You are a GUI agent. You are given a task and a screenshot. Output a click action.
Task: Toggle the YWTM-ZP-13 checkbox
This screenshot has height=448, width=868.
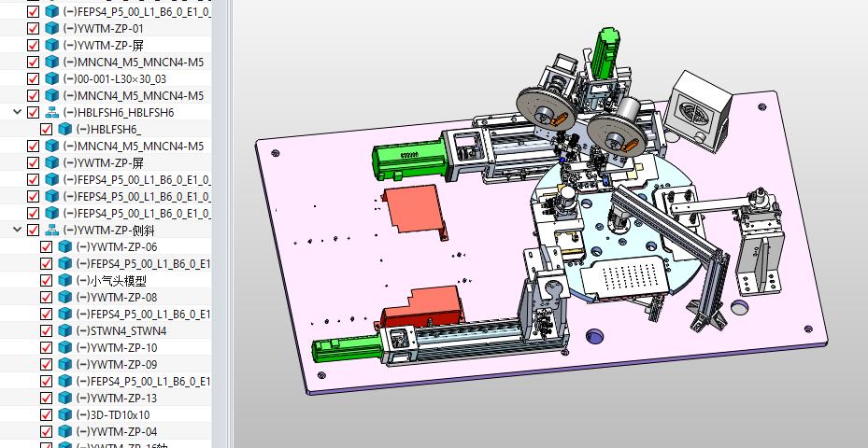point(47,398)
